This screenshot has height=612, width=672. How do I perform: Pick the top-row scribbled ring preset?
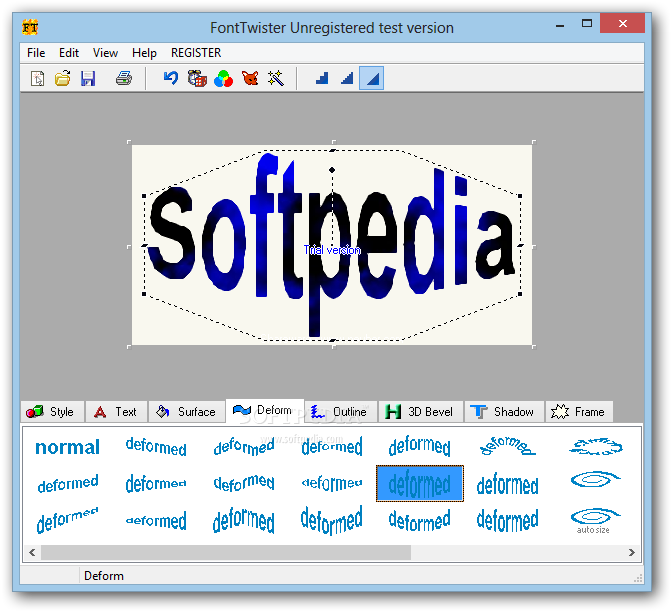pyautogui.click(x=596, y=447)
